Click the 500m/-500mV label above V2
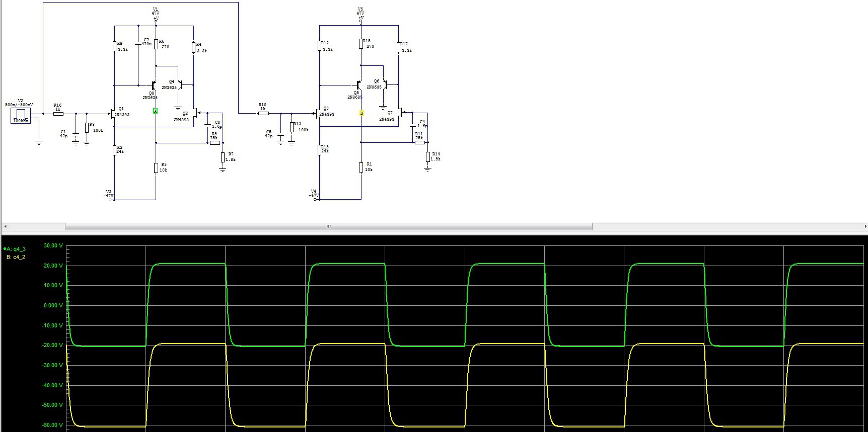Viewport: 868px width, 432px height. point(19,105)
